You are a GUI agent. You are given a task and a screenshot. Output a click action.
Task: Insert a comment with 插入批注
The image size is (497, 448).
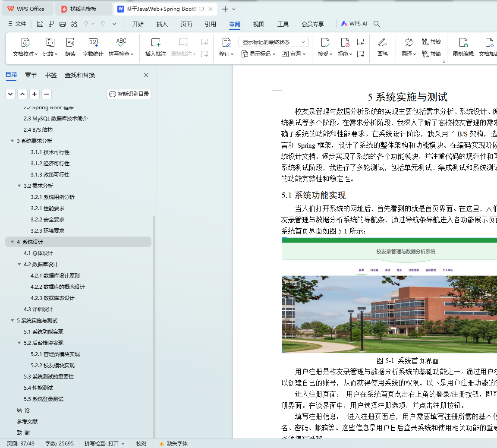[155, 43]
